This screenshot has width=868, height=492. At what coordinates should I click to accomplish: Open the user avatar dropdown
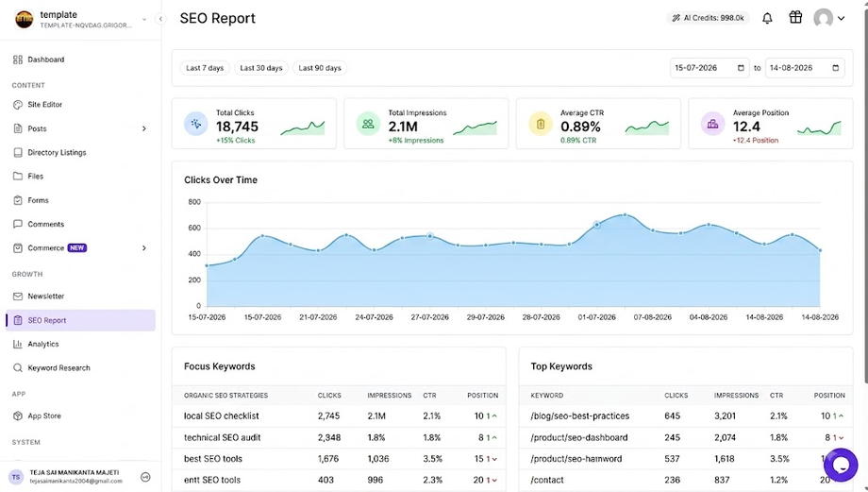[829, 18]
